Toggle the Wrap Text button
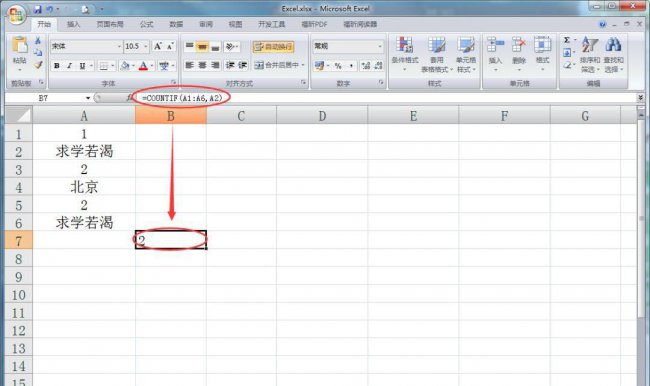This screenshot has width=650, height=386. pos(274,47)
